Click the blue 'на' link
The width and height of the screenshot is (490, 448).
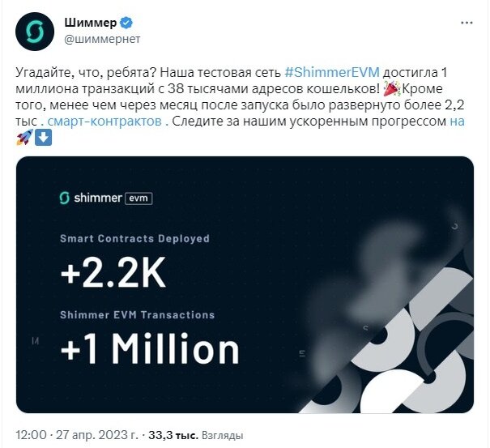pos(457,122)
